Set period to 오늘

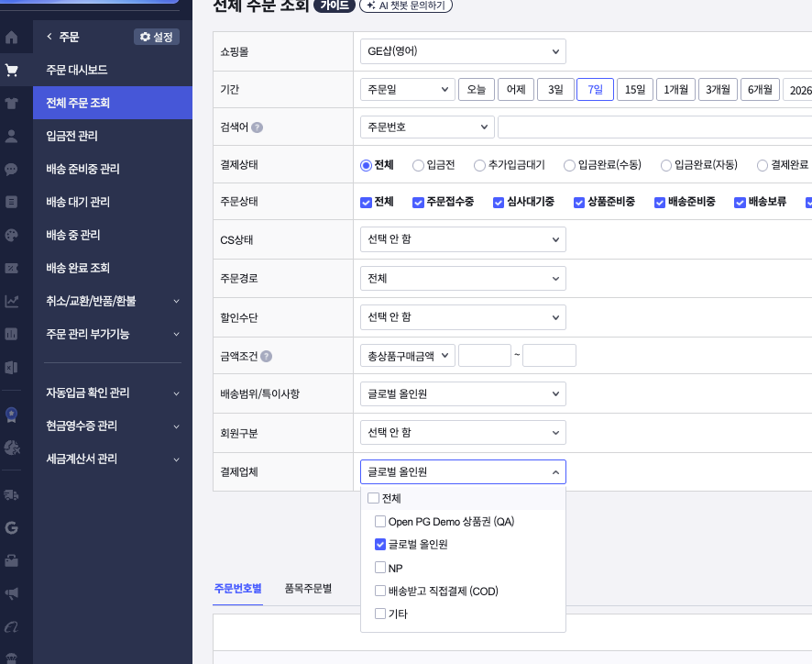pyautogui.click(x=477, y=89)
